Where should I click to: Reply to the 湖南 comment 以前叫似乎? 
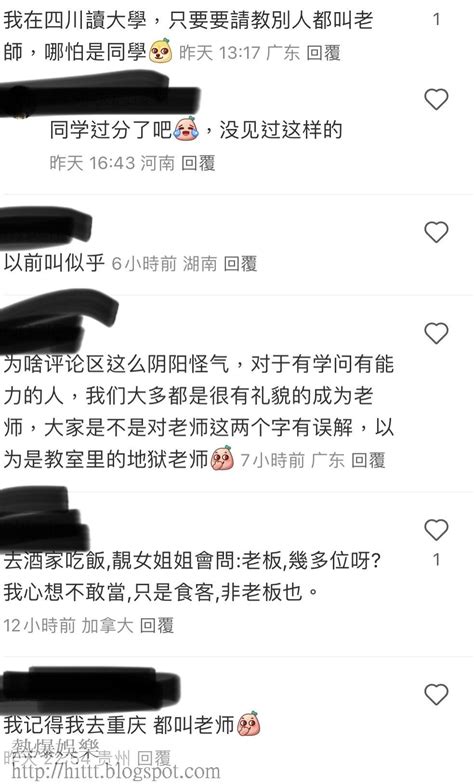click(240, 263)
